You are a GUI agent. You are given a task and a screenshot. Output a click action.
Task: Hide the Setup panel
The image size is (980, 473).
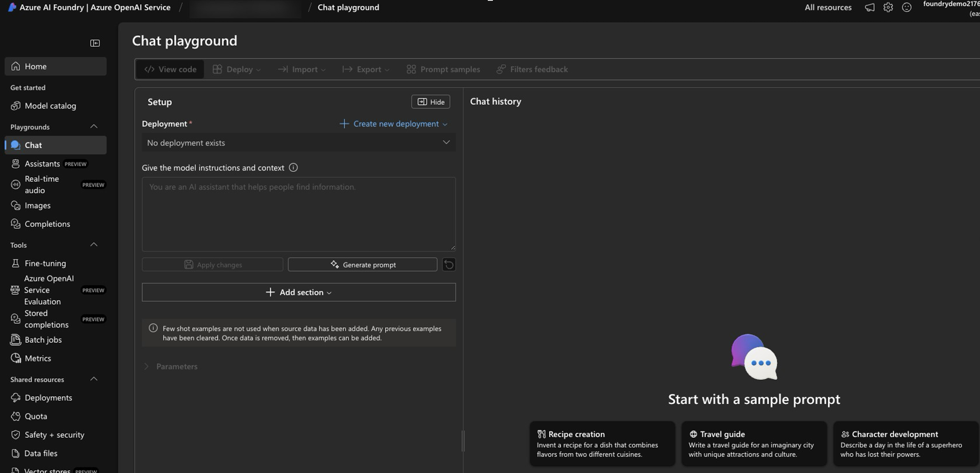431,102
